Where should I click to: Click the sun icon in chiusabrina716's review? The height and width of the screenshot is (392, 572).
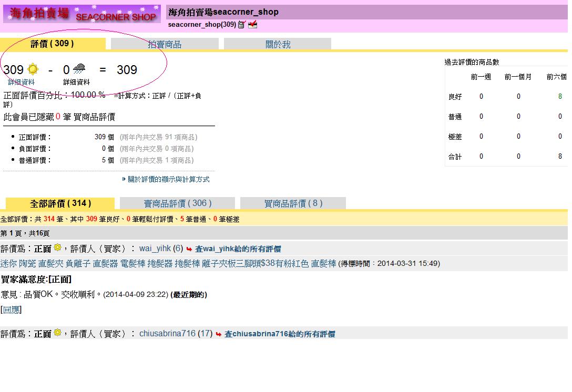point(57,333)
